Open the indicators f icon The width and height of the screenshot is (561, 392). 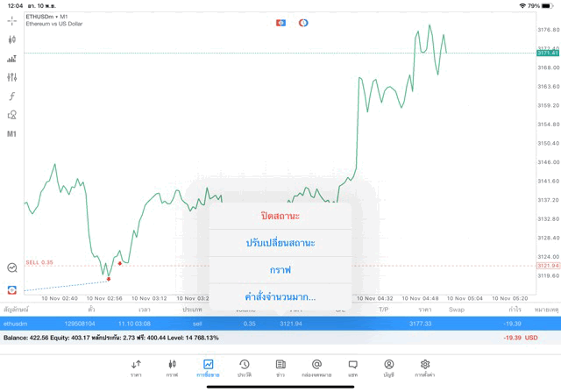[12, 96]
